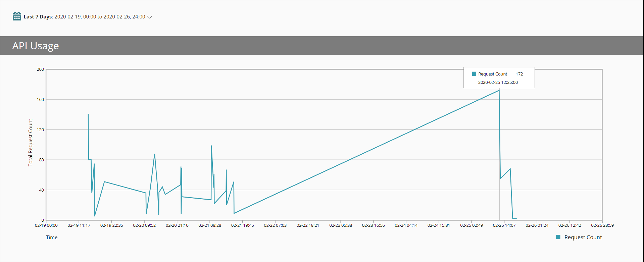Select the Request Count 172 tooltip value
The image size is (644, 262).
519,74
